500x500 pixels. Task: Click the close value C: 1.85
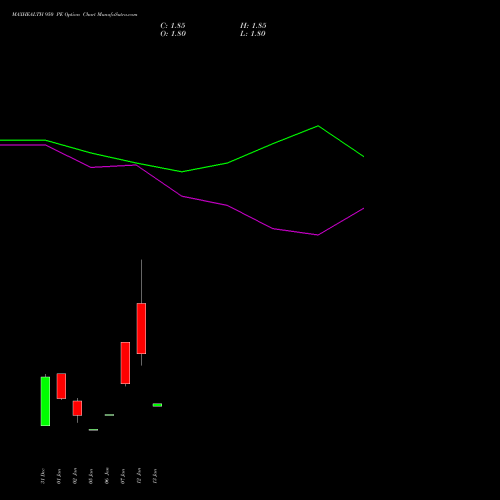pyautogui.click(x=173, y=26)
